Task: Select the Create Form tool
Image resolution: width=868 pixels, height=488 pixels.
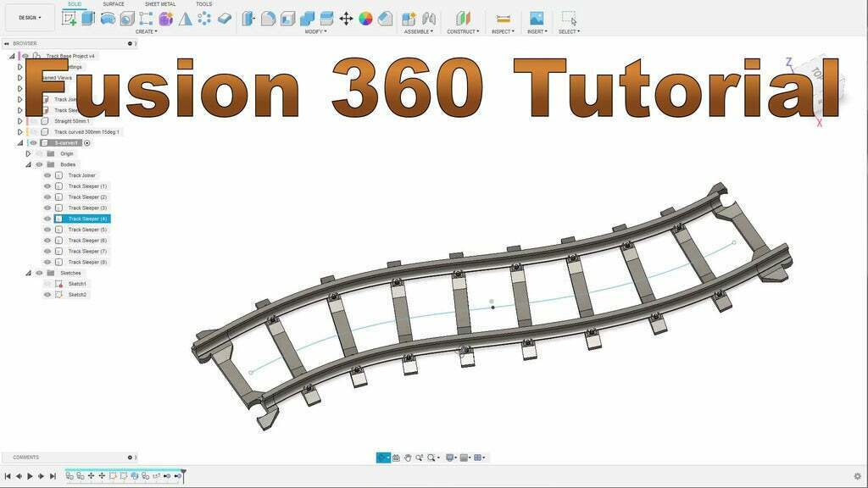Action: (x=165, y=19)
